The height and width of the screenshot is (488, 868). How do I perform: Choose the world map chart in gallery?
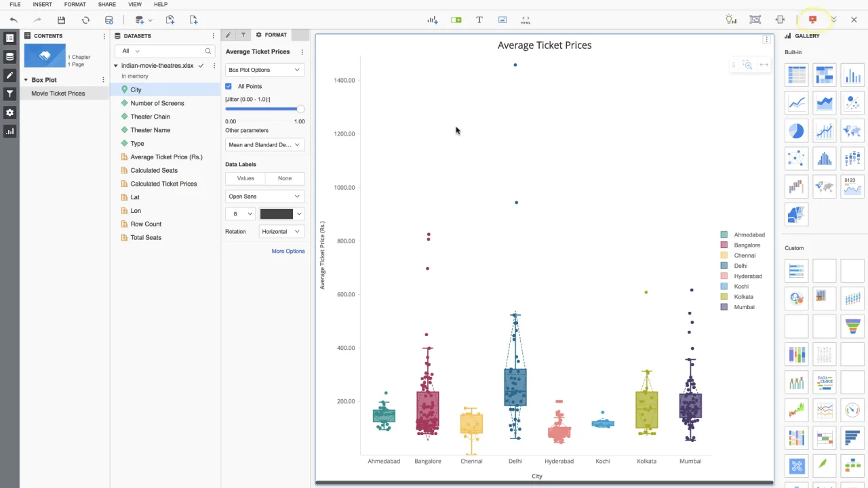[x=852, y=131]
